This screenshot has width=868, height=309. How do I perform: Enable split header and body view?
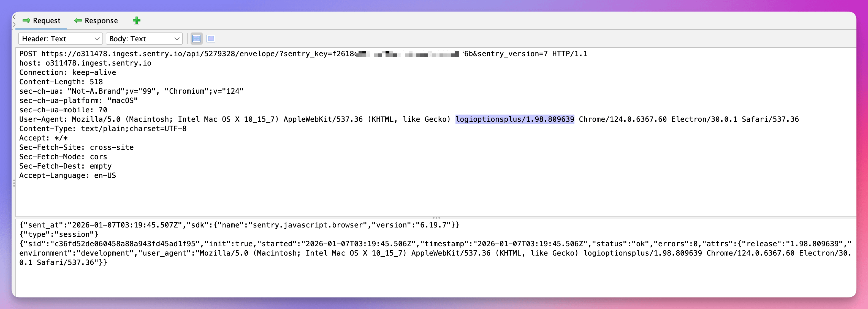tap(196, 39)
